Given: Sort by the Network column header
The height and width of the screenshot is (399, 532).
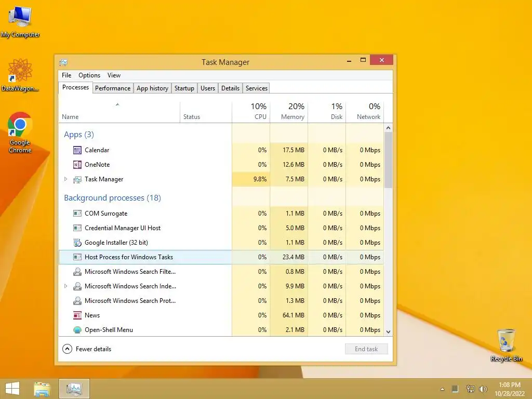Looking at the screenshot, I should [x=365, y=112].
